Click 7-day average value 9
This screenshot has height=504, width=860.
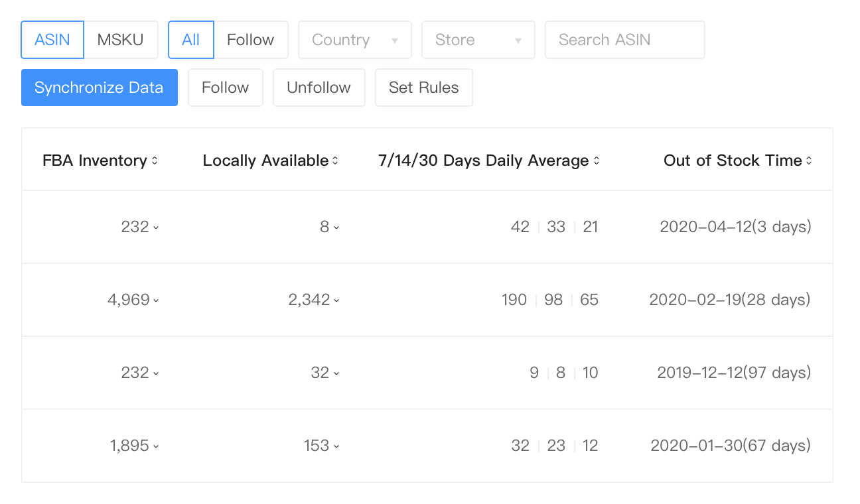[x=534, y=373]
